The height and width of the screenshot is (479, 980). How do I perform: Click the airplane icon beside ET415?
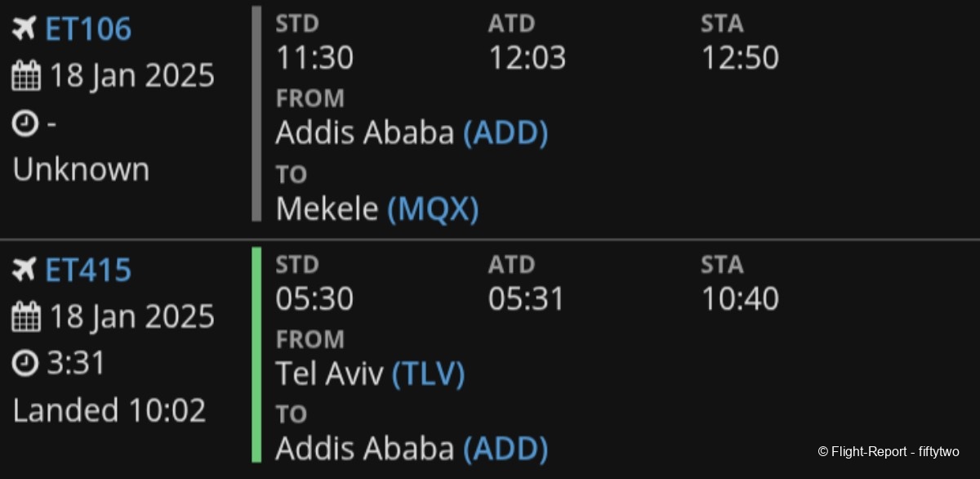click(24, 271)
